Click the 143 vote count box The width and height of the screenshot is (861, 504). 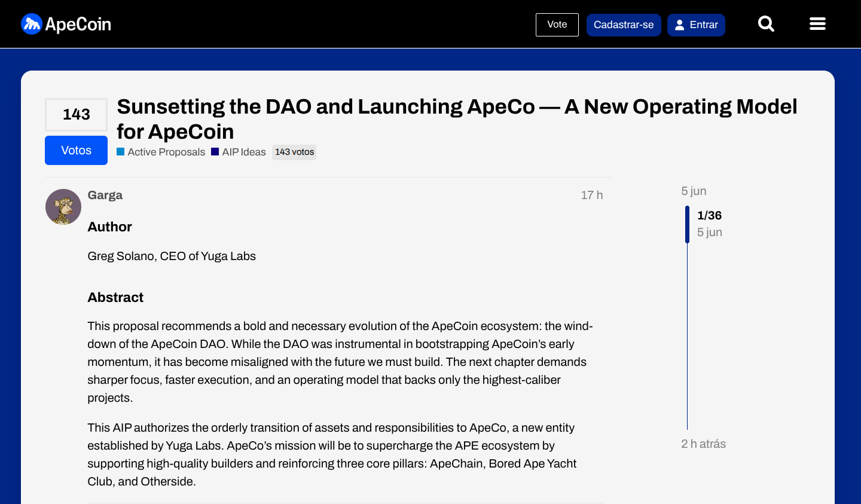click(x=76, y=114)
